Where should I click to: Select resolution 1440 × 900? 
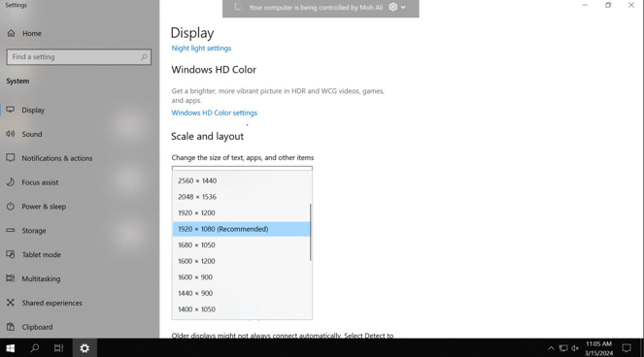(242, 293)
